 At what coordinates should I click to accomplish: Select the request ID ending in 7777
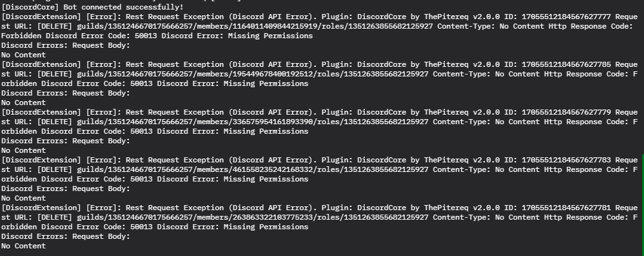pos(568,17)
